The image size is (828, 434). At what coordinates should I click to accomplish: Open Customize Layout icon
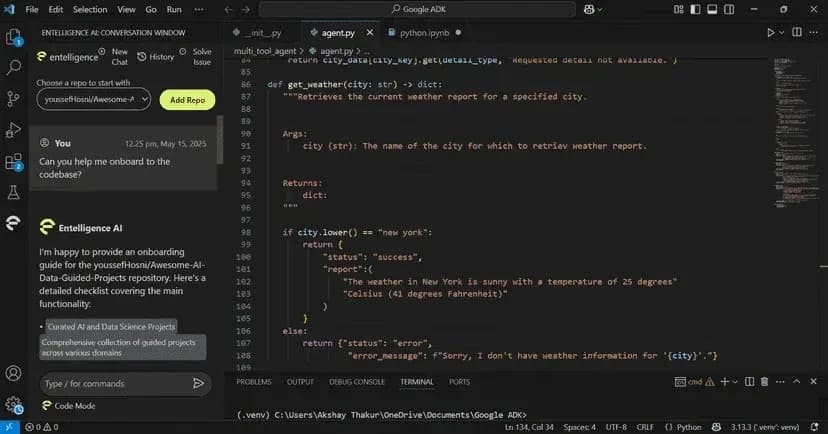679,10
